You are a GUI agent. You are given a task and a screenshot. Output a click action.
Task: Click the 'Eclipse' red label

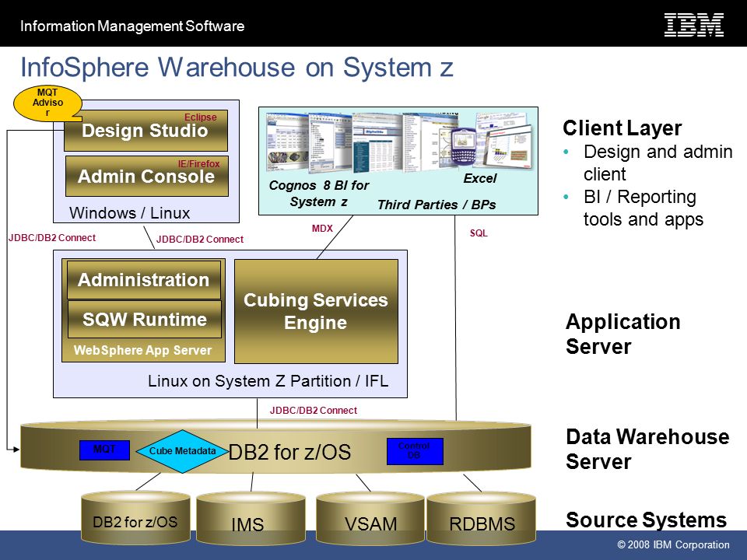(201, 117)
